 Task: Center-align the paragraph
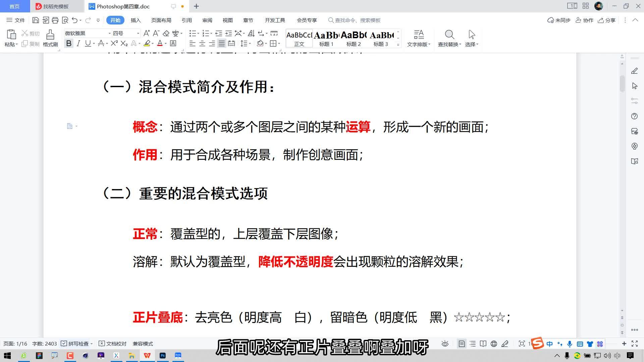(202, 43)
